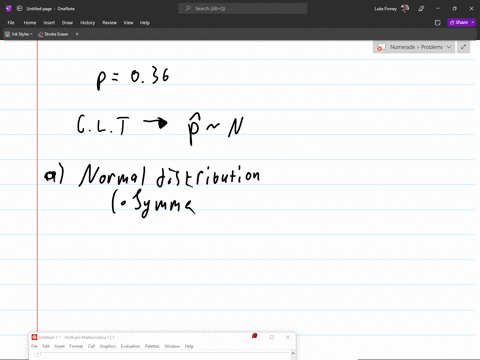Open the sticky notes feed icon

pos(438,23)
